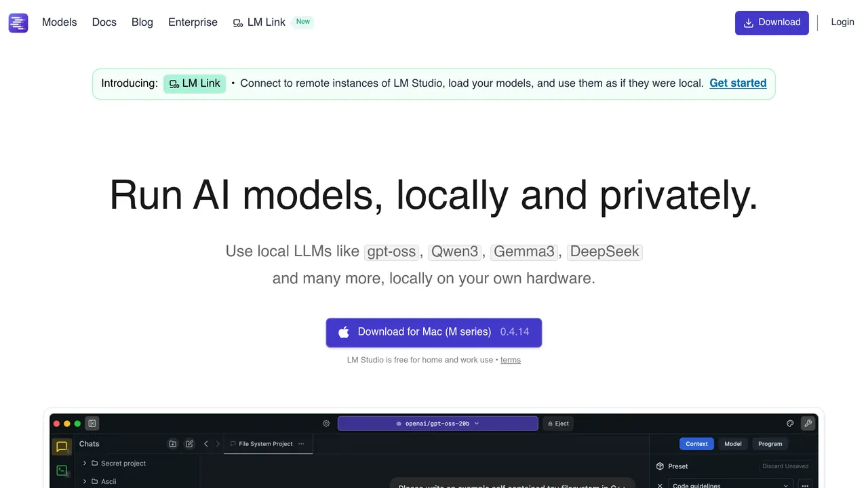Click the wrench icon in app preview
868x488 pixels.
click(x=808, y=424)
